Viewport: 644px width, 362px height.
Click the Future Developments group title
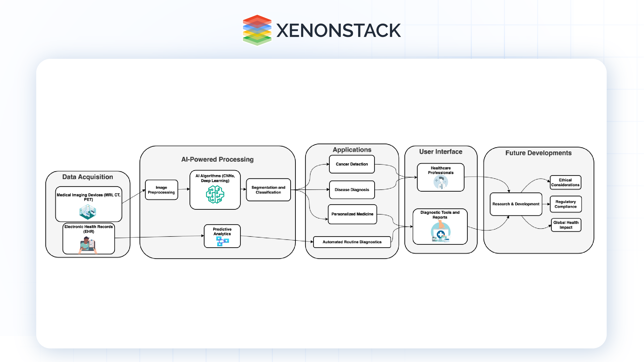pyautogui.click(x=538, y=153)
